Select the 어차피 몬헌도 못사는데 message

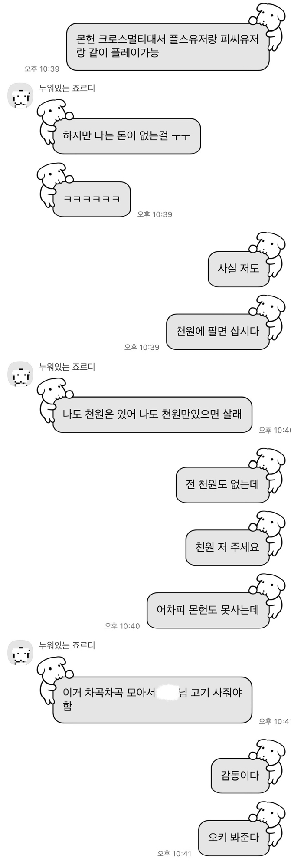(x=208, y=610)
